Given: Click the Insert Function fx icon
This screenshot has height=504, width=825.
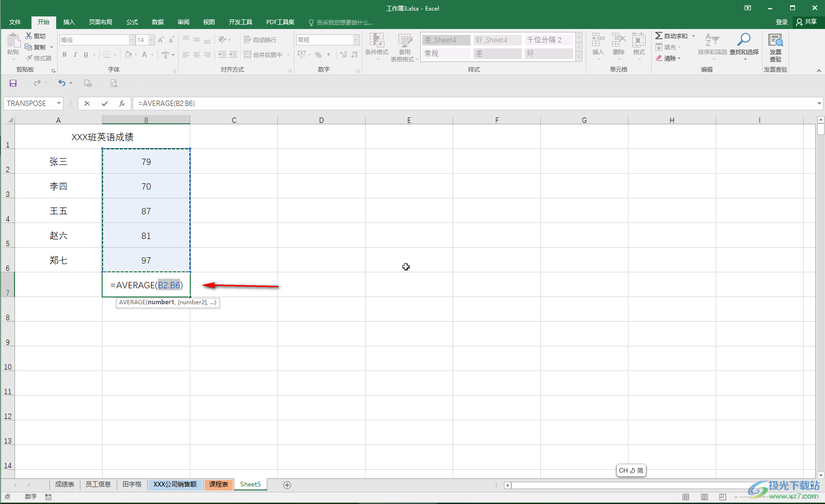Looking at the screenshot, I should pyautogui.click(x=122, y=103).
